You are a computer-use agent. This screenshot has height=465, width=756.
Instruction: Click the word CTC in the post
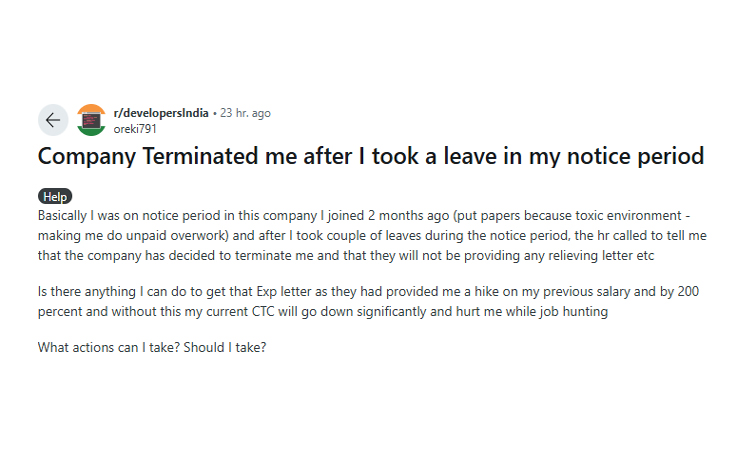click(x=263, y=312)
